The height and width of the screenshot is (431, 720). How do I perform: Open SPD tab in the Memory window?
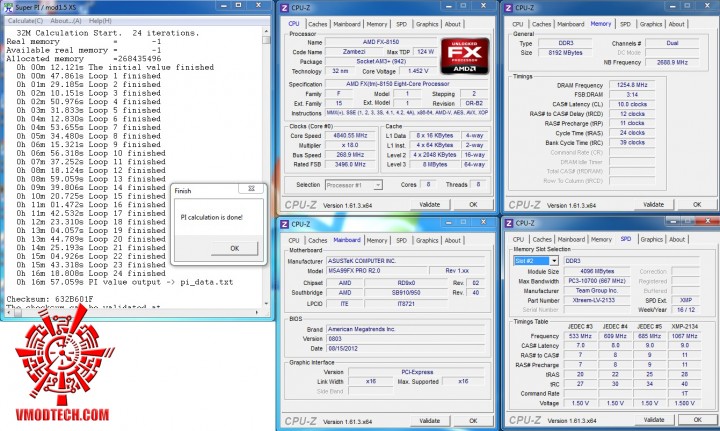click(625, 24)
